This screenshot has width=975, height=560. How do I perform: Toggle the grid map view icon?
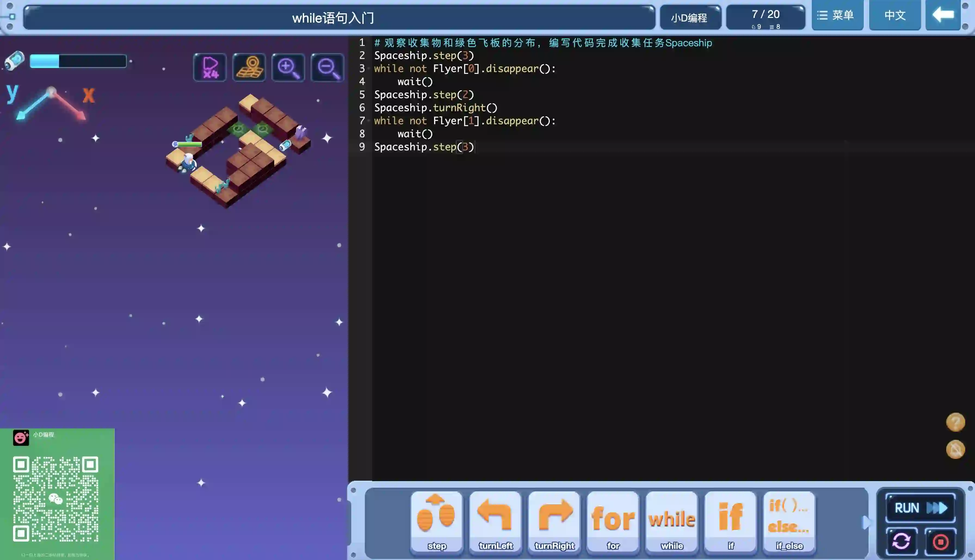(x=249, y=67)
